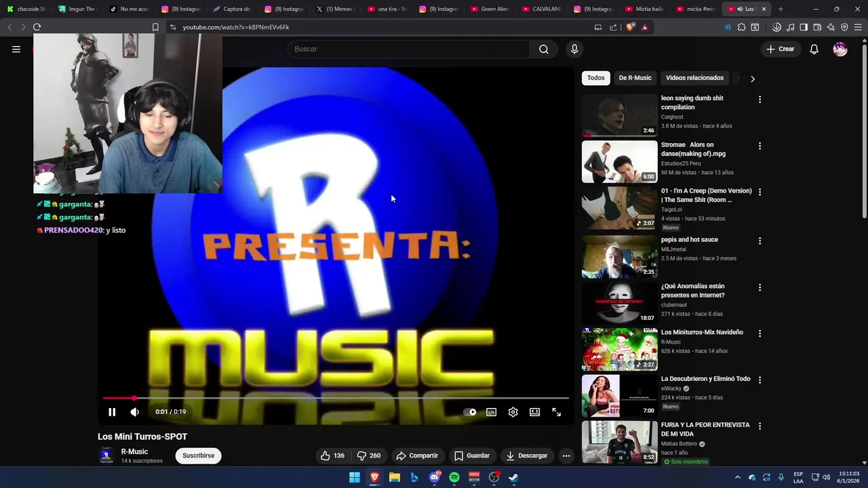Click the search input field Buscar
The image size is (868, 488).
[408, 49]
